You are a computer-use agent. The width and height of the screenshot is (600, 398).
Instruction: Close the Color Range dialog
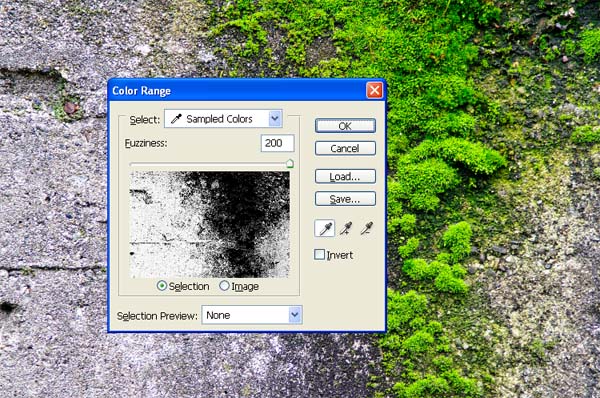[374, 90]
